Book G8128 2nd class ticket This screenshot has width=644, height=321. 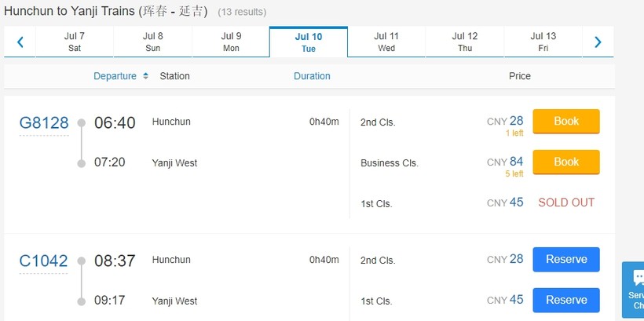coord(566,122)
